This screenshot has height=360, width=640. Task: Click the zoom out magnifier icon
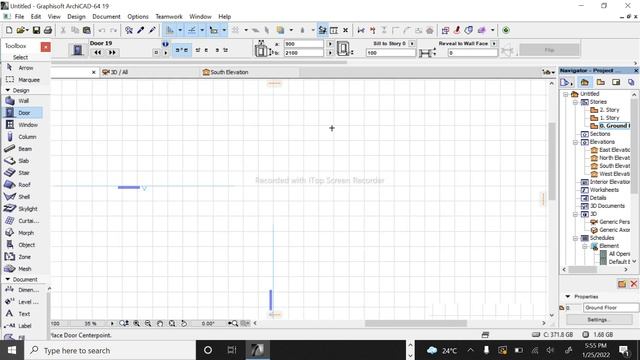click(x=148, y=323)
